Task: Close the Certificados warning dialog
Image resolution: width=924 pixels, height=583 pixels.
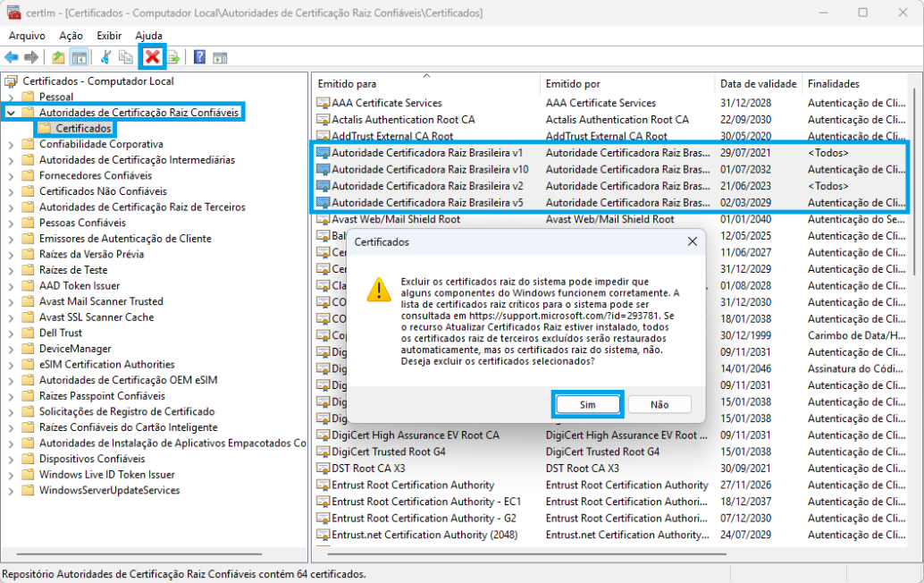Action: (692, 241)
